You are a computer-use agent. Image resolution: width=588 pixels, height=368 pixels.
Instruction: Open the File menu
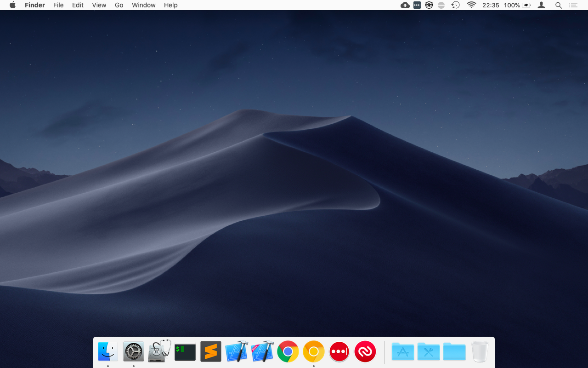click(58, 5)
